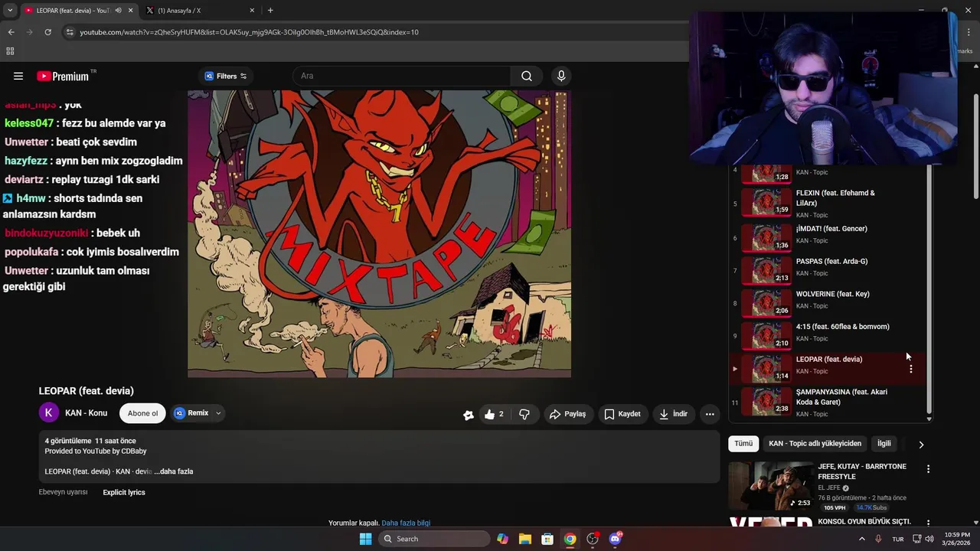Select the Tümü filter chip
The image size is (980, 551).
743,443
